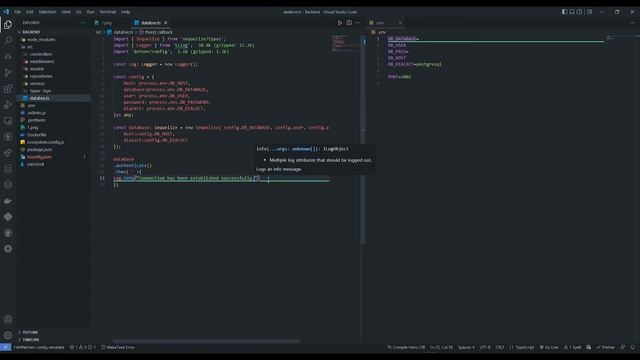The height and width of the screenshot is (360, 640).
Task: Open the Run and Debug view
Action: pyautogui.click(x=8, y=105)
